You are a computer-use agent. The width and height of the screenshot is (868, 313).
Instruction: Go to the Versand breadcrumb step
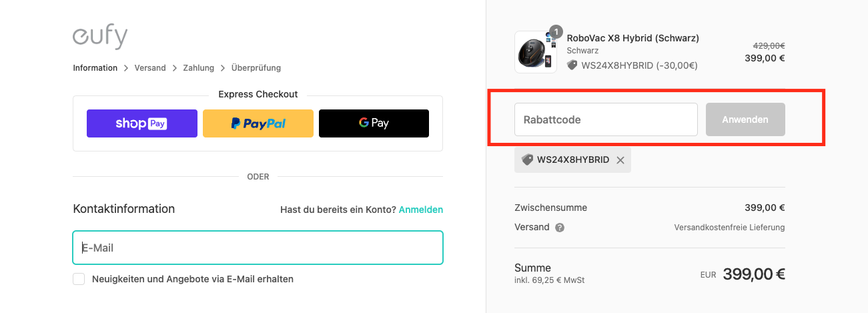[x=150, y=68]
